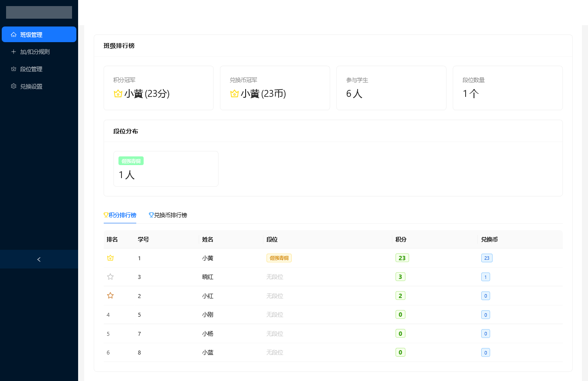Click the yellow 倔强青铜 tag in 小黄's row
The height and width of the screenshot is (381, 588).
[x=279, y=258]
